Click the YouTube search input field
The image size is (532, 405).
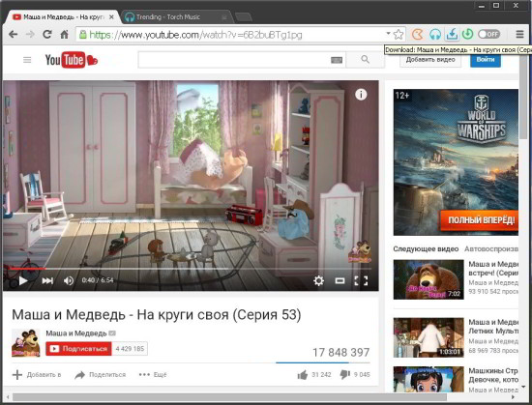pos(234,60)
